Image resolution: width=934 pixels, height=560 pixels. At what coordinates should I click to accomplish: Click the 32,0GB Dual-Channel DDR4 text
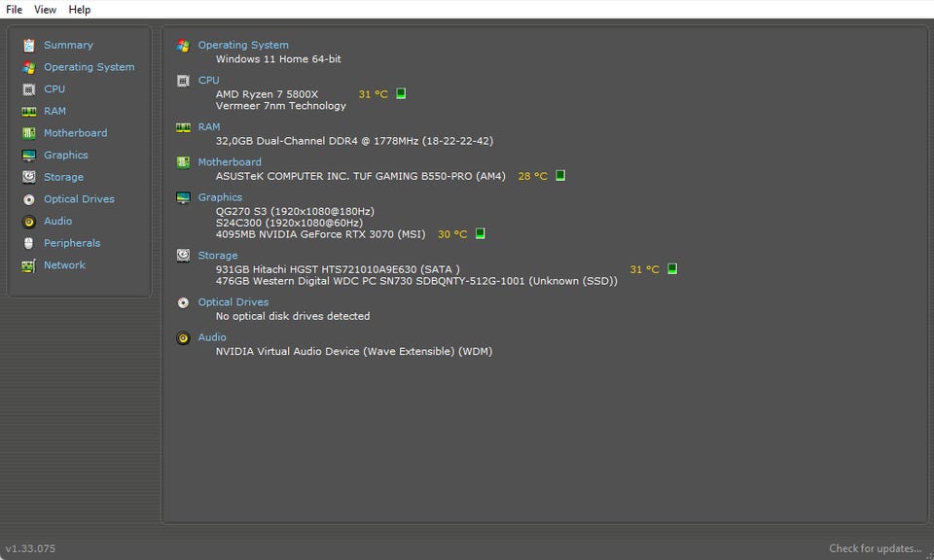[354, 141]
